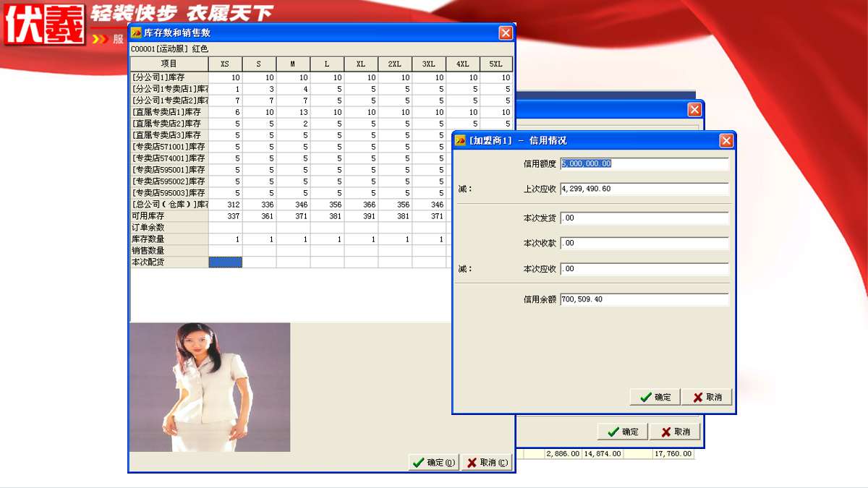Close the background dialog behind 信用情况
This screenshot has height=488, width=868.
694,110
